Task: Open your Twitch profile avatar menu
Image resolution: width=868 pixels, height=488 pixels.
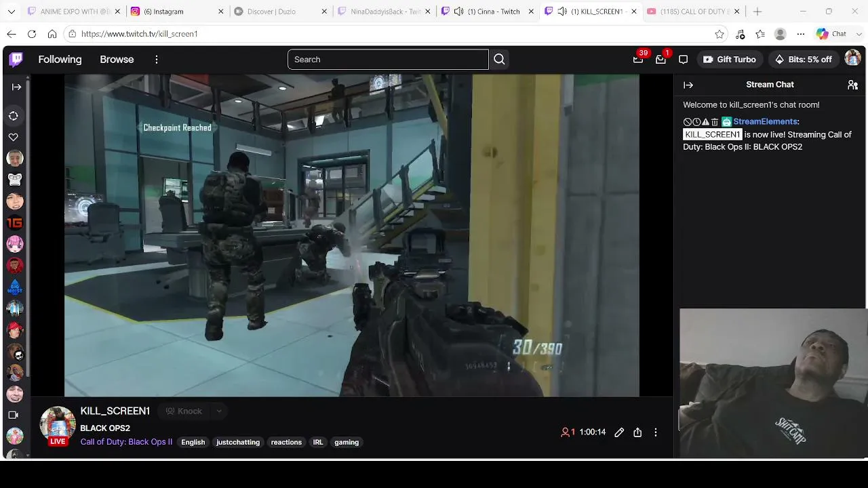Action: click(x=852, y=59)
